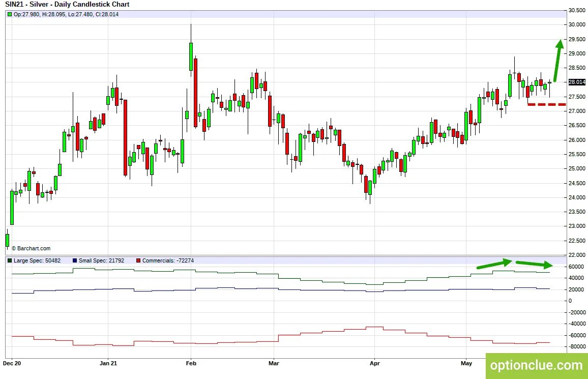588x379 pixels.
Task: Click the -80000 COT axis label
Action: tap(577, 346)
